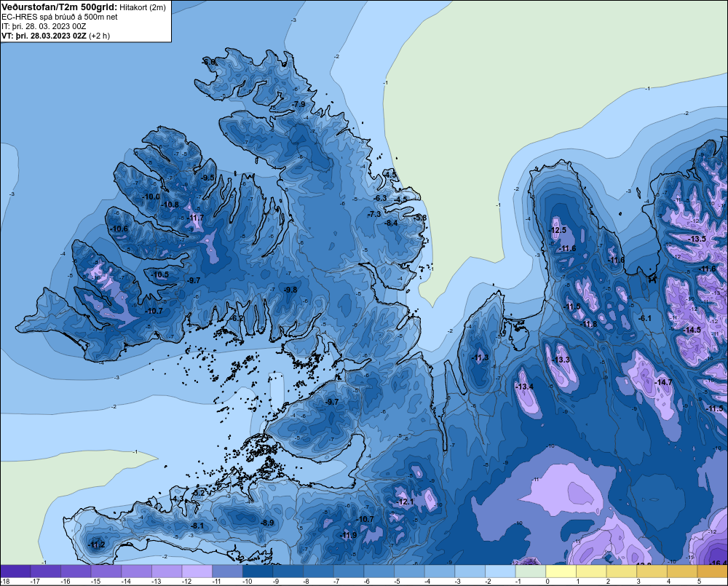728x586 pixels.
Task: Click the -6.3 temperature label on the map
Action: [x=380, y=198]
